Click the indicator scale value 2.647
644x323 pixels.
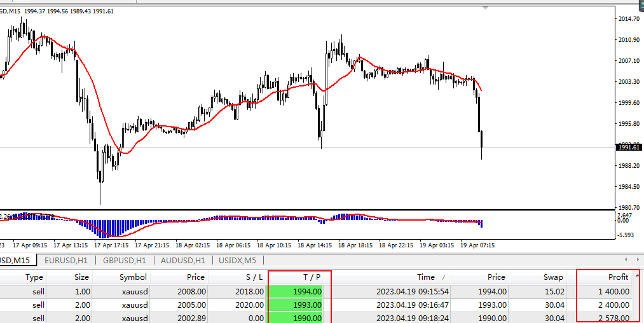click(626, 215)
